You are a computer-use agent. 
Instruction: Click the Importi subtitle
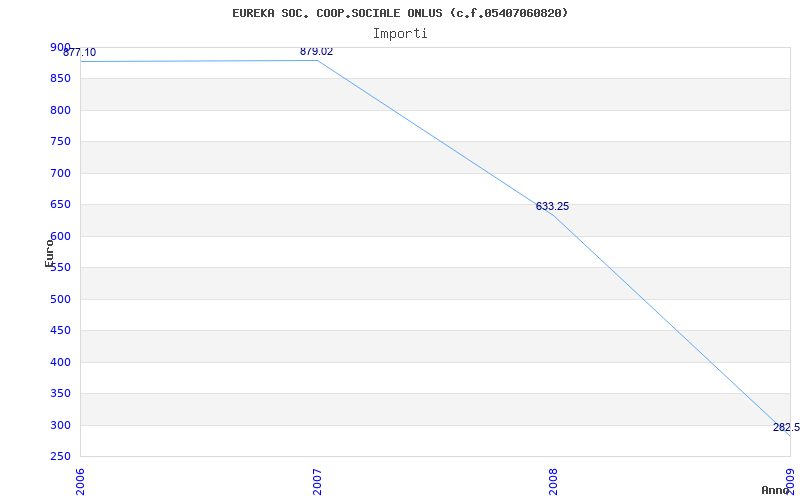(400, 34)
